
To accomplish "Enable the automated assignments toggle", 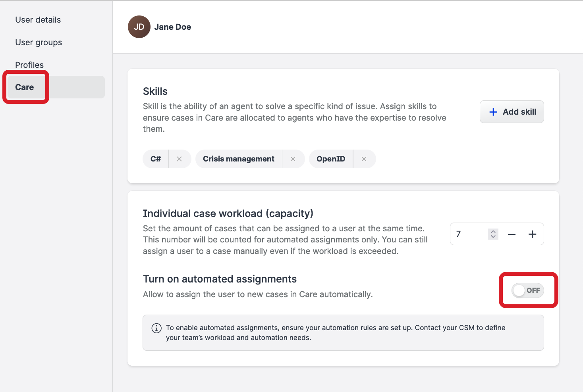I will pos(528,290).
